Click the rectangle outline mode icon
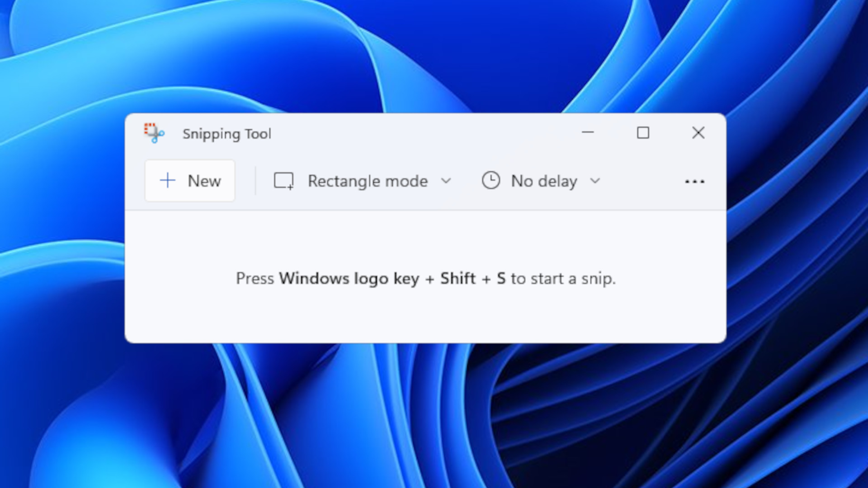Image resolution: width=868 pixels, height=488 pixels. point(284,181)
